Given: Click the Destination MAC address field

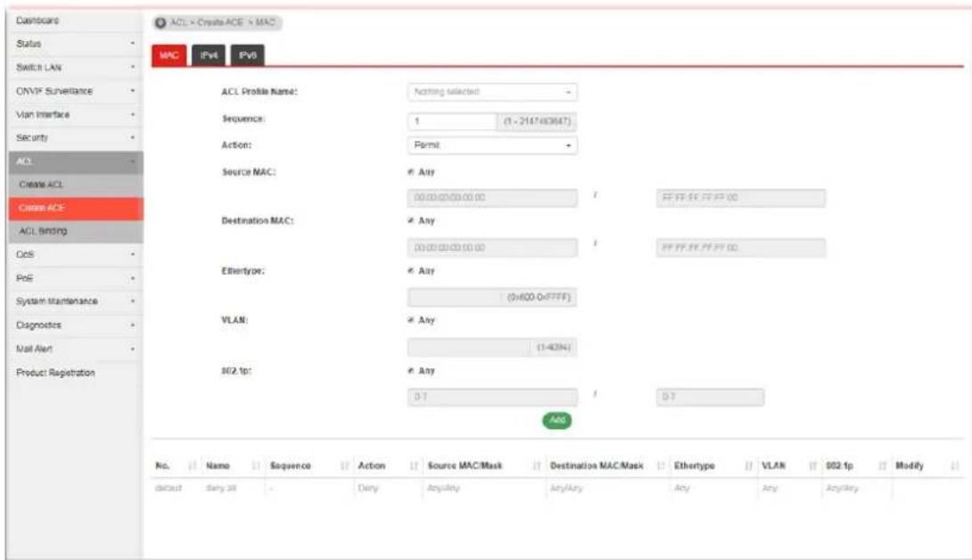Looking at the screenshot, I should 492,248.
